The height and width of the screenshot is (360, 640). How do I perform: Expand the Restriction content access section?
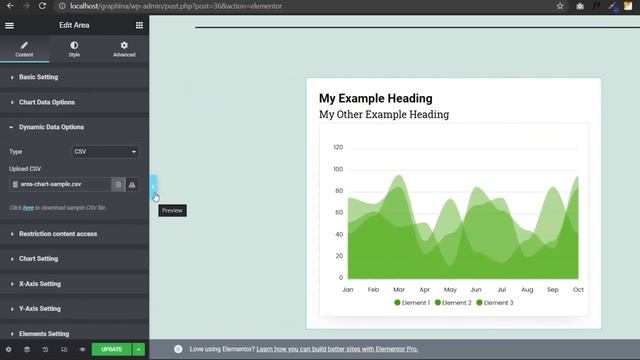coord(74,234)
